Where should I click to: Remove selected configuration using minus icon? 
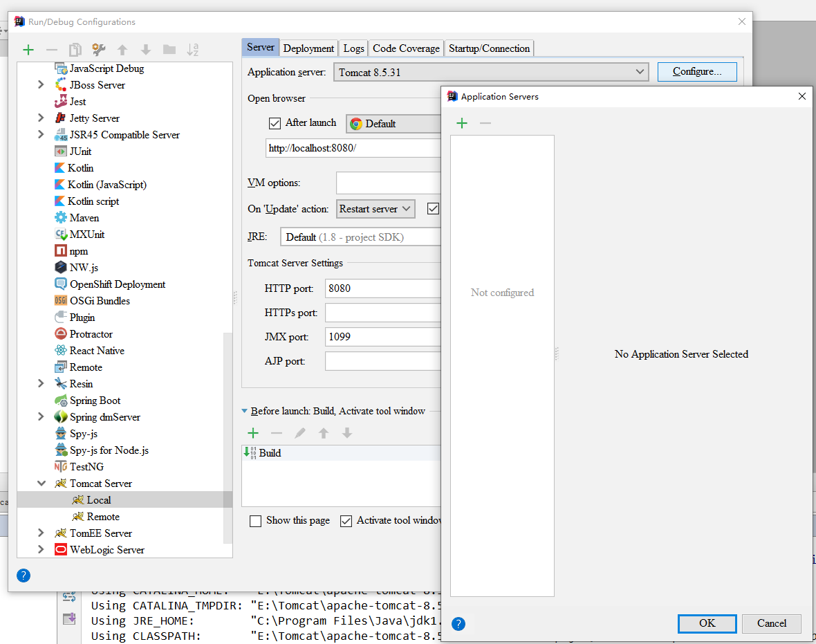coord(50,49)
